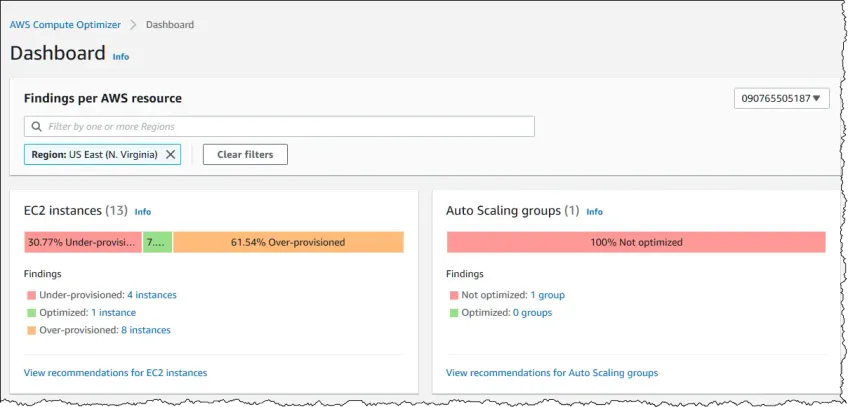Click the 30.77% Under-provisioned bar segment

coord(83,242)
